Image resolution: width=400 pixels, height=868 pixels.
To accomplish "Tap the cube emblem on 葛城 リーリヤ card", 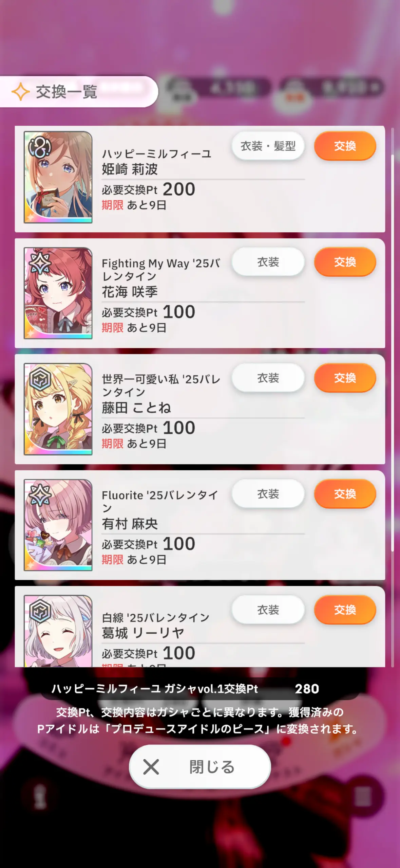I will tap(40, 611).
